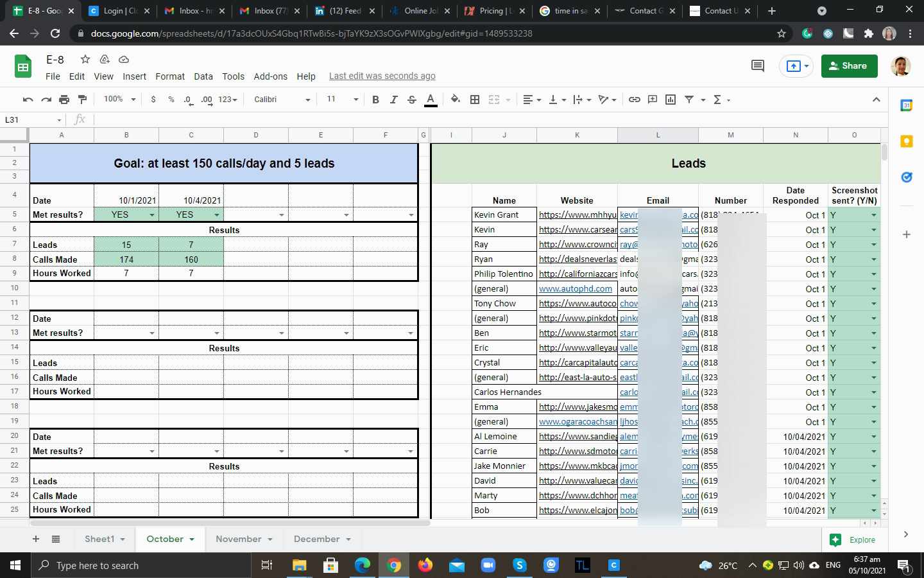Click the Undo icon in the toolbar
The height and width of the screenshot is (578, 924).
coord(28,100)
